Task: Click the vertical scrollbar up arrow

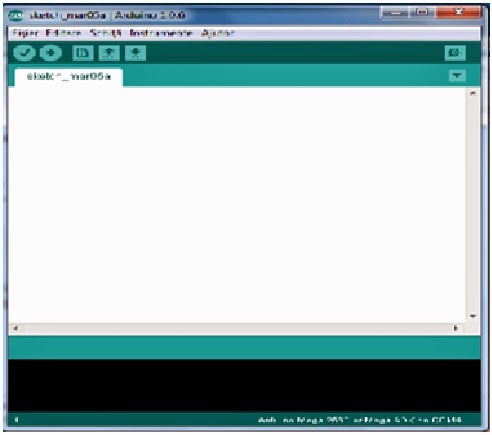Action: [x=473, y=94]
